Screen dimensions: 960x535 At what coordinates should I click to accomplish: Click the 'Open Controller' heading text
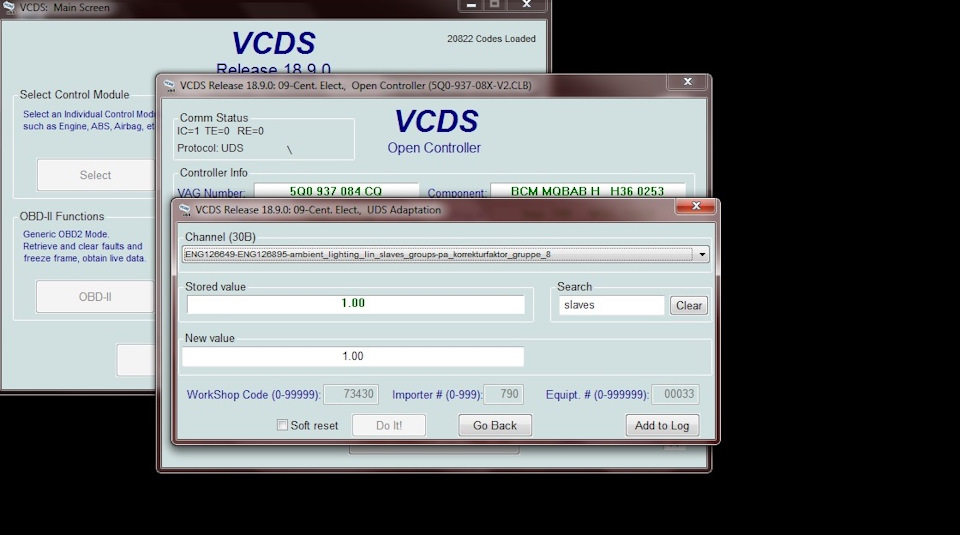click(x=434, y=148)
